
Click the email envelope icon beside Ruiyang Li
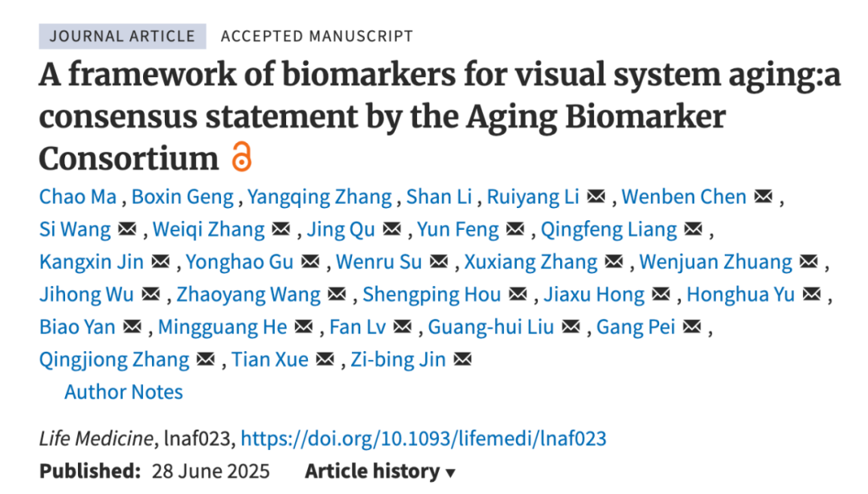click(596, 196)
